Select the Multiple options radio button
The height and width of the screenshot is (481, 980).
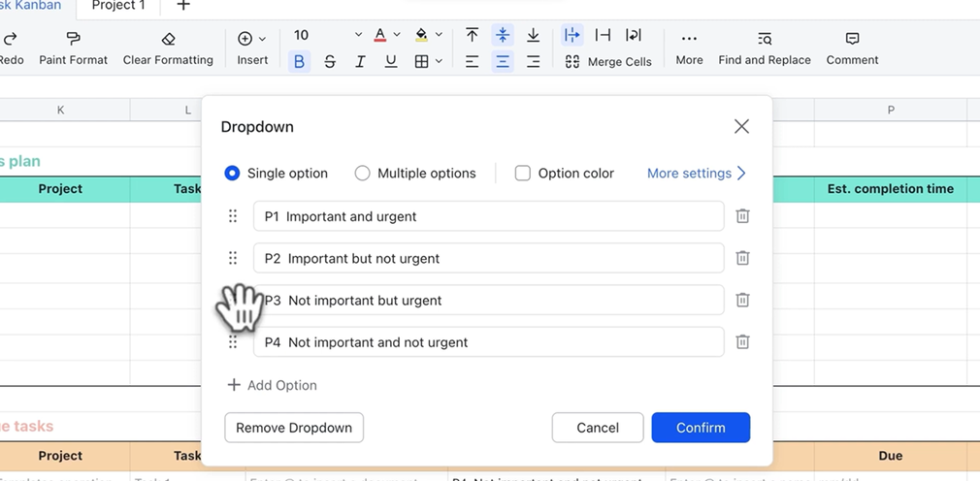(x=363, y=174)
